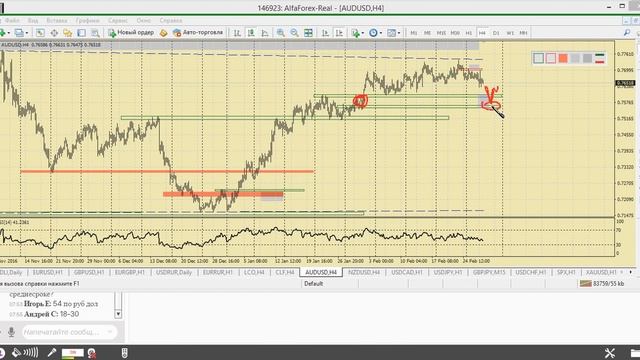Viewport: 640px width, 360px height.
Task: Select the orange filled color swatch
Action: click(563, 58)
